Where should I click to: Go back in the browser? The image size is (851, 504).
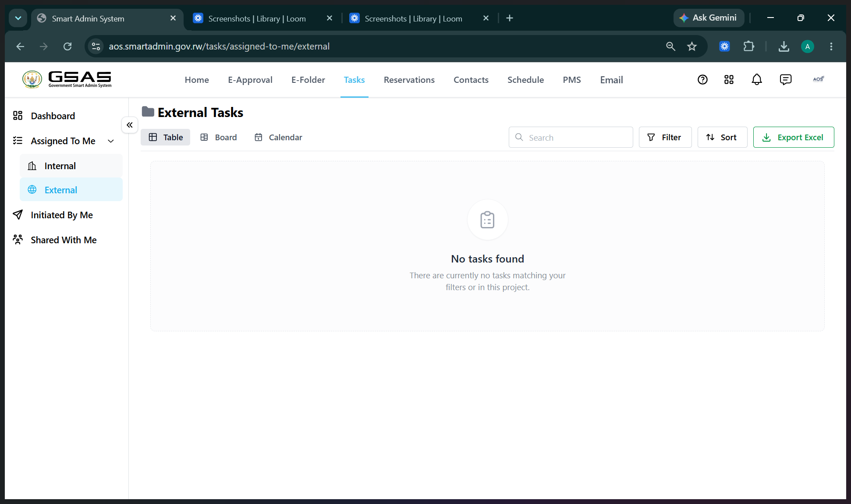20,46
